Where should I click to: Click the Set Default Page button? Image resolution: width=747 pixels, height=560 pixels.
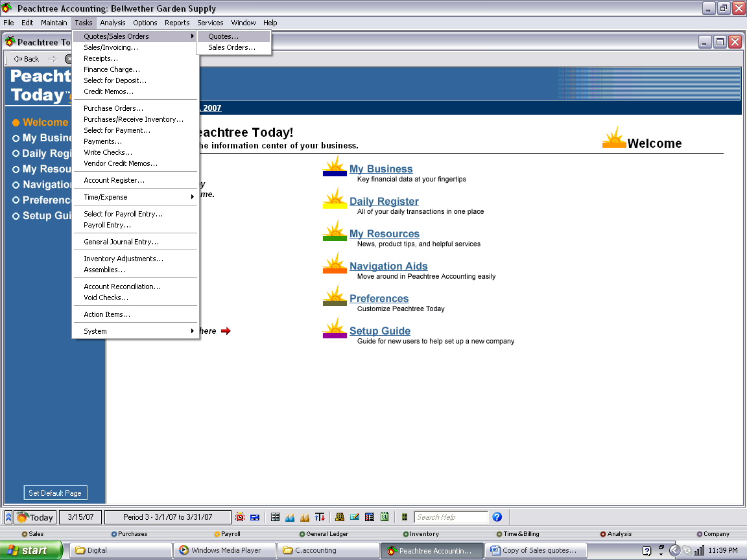[x=55, y=493]
